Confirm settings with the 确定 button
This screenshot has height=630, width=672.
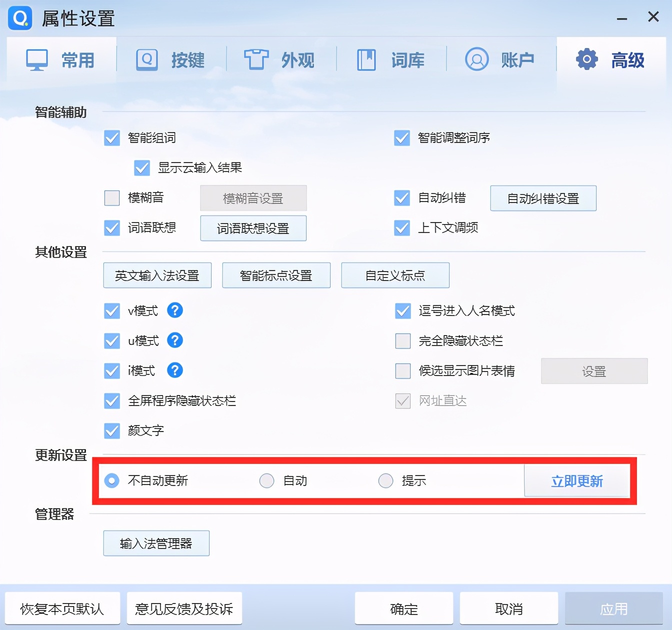403,608
